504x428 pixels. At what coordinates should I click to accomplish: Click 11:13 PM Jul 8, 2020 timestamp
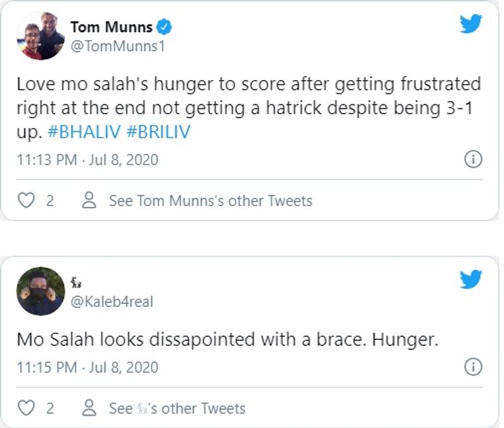pyautogui.click(x=87, y=160)
